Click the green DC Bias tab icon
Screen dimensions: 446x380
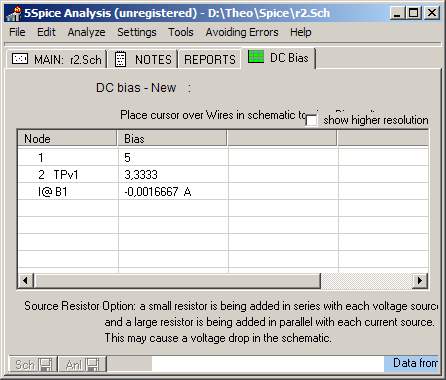256,57
